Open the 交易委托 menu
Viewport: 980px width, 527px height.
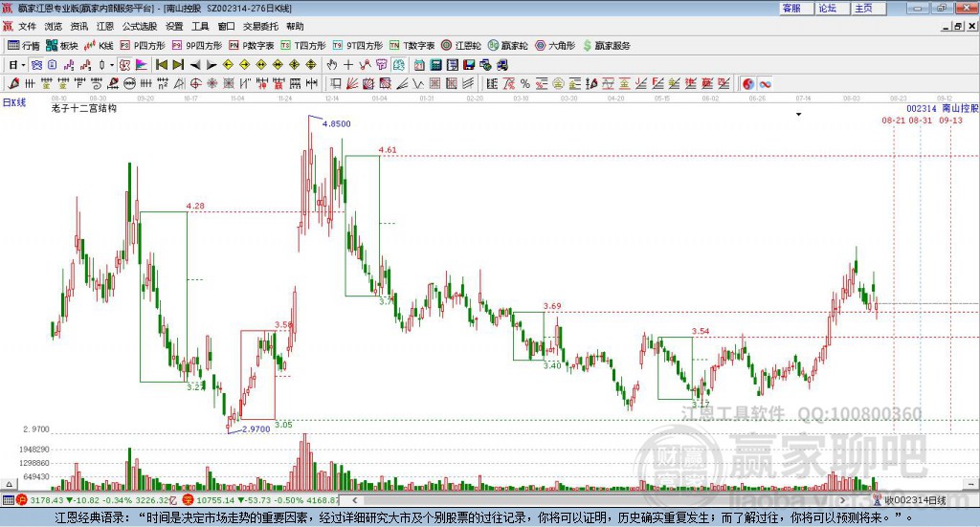[260, 26]
